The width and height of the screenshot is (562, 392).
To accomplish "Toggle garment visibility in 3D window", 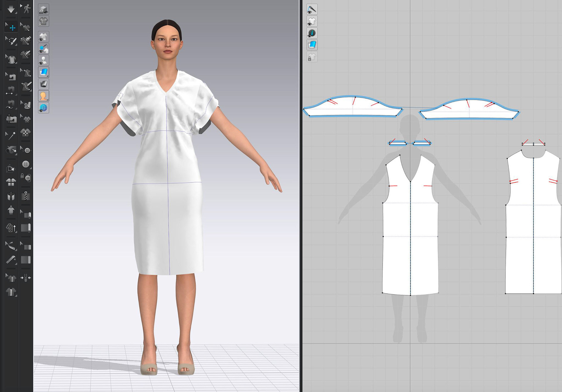I will 43,37.
